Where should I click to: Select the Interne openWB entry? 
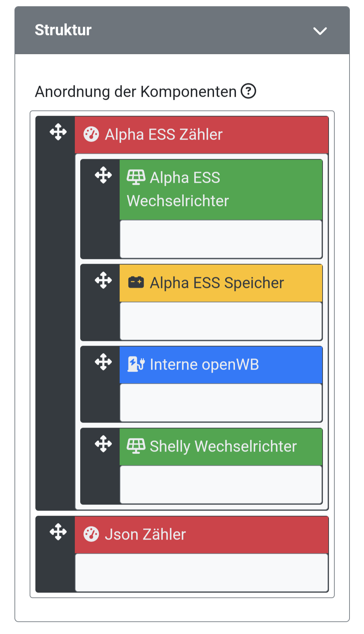pyautogui.click(x=205, y=365)
